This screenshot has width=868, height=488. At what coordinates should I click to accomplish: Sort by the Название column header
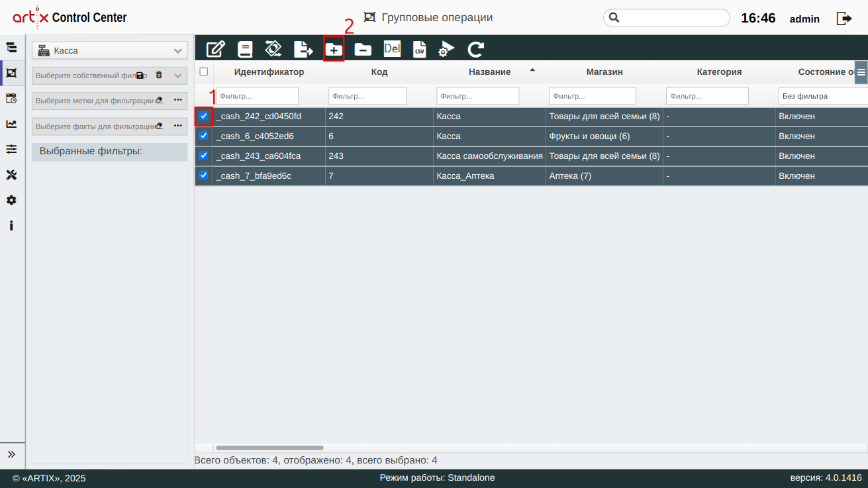click(x=489, y=72)
